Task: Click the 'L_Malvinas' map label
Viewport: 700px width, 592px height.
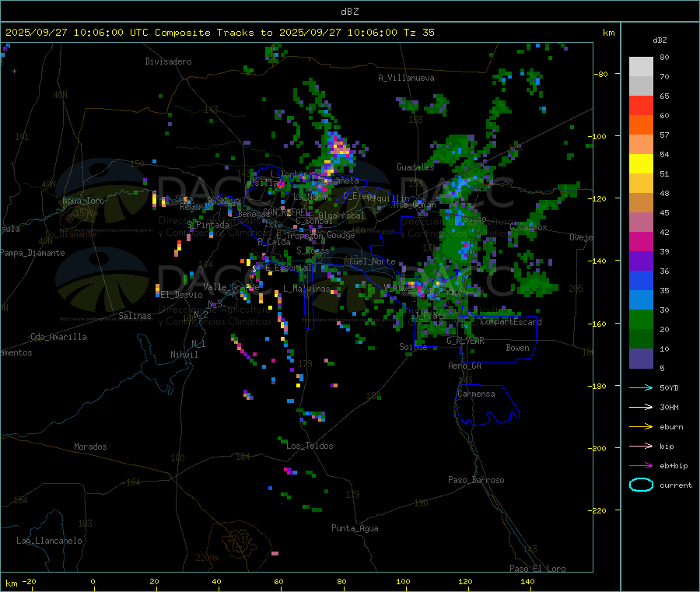Action: pos(306,289)
